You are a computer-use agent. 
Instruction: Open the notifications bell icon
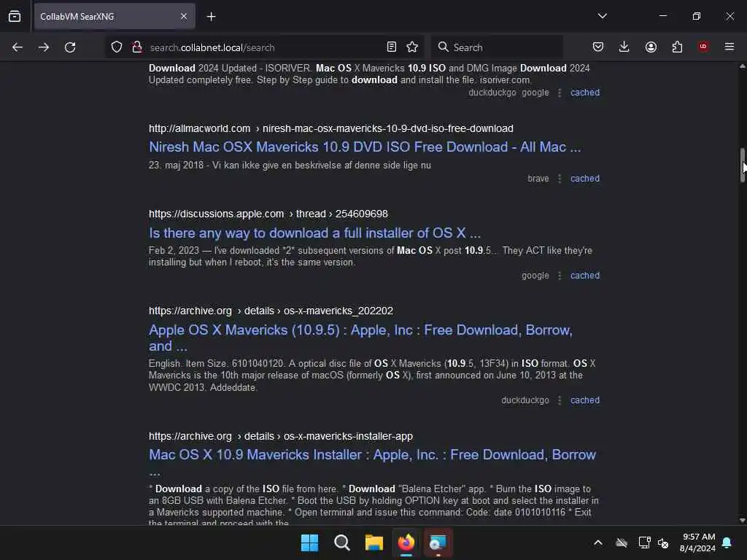(x=727, y=542)
